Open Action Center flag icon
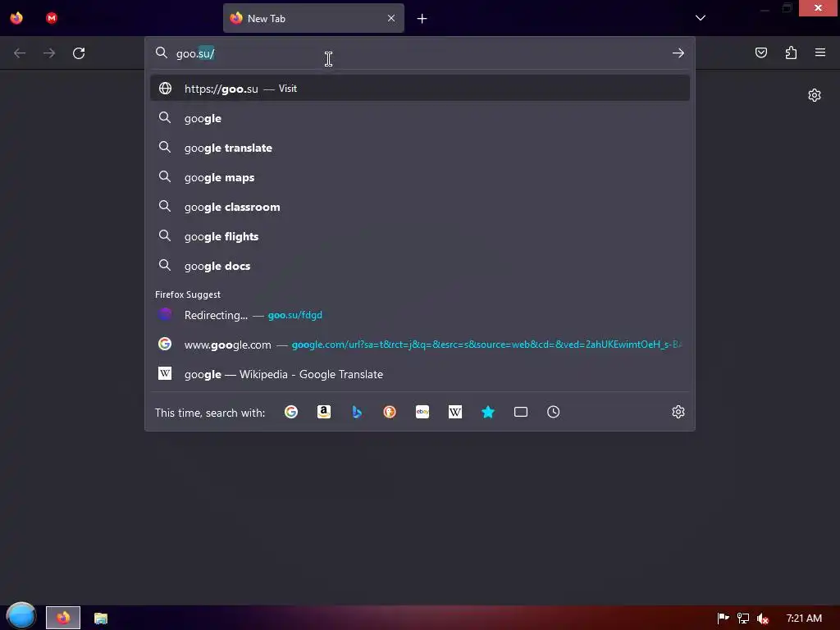This screenshot has width=840, height=630. pyautogui.click(x=723, y=619)
